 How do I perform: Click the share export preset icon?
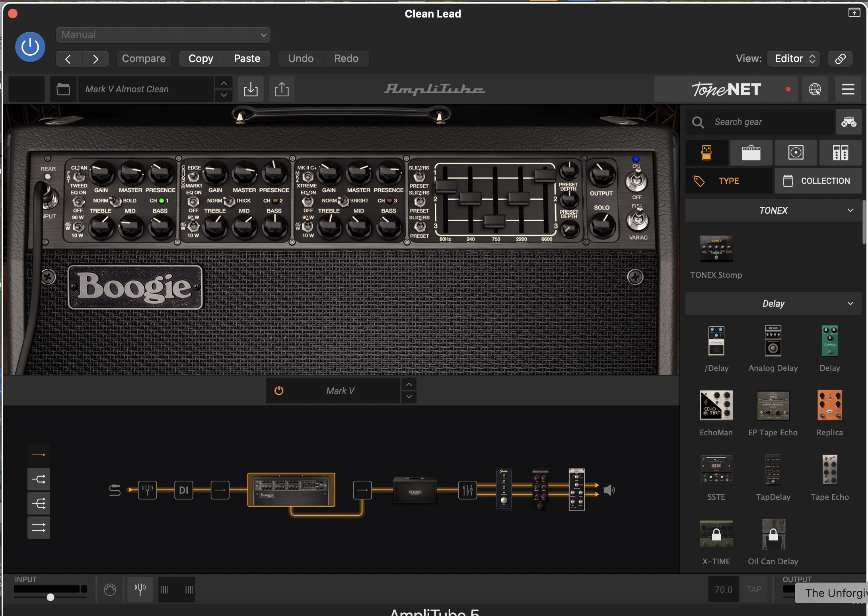(282, 89)
